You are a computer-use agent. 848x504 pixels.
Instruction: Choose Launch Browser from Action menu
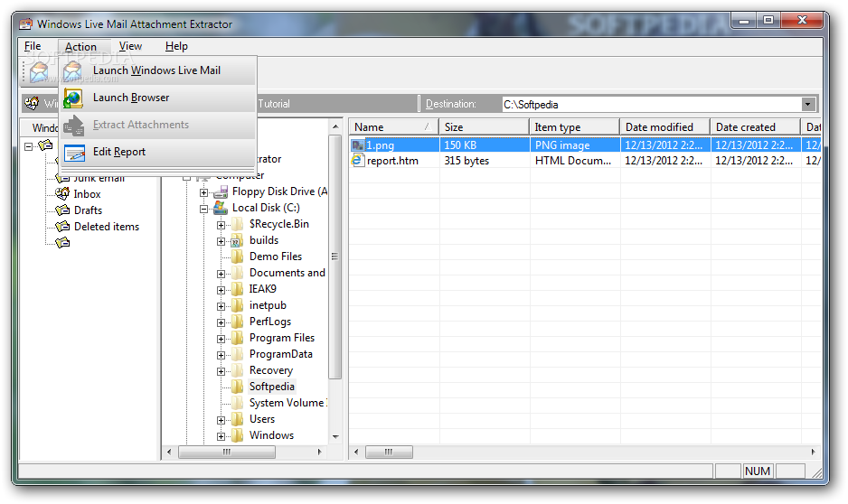click(x=156, y=98)
